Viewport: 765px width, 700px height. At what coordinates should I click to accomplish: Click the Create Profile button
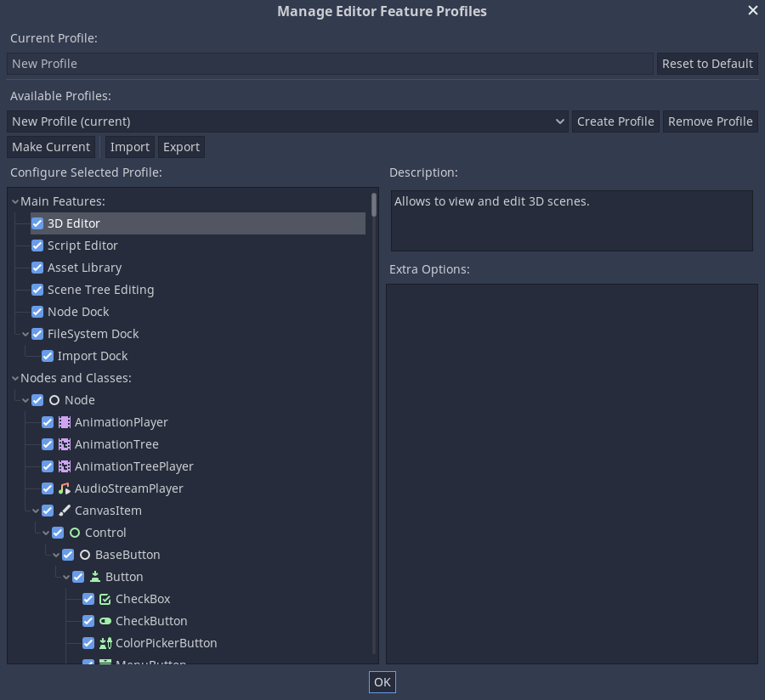(x=615, y=121)
